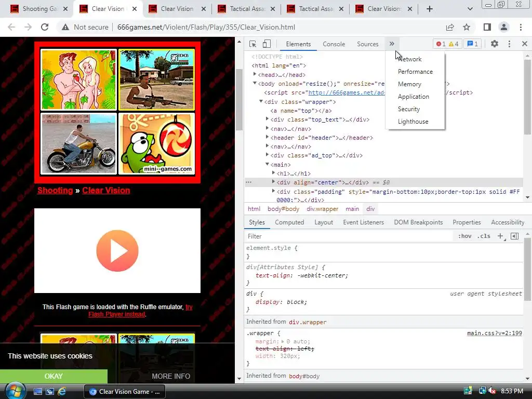Select div.wrapper in the breadcrumb
This screenshot has width=532, height=399.
322,209
